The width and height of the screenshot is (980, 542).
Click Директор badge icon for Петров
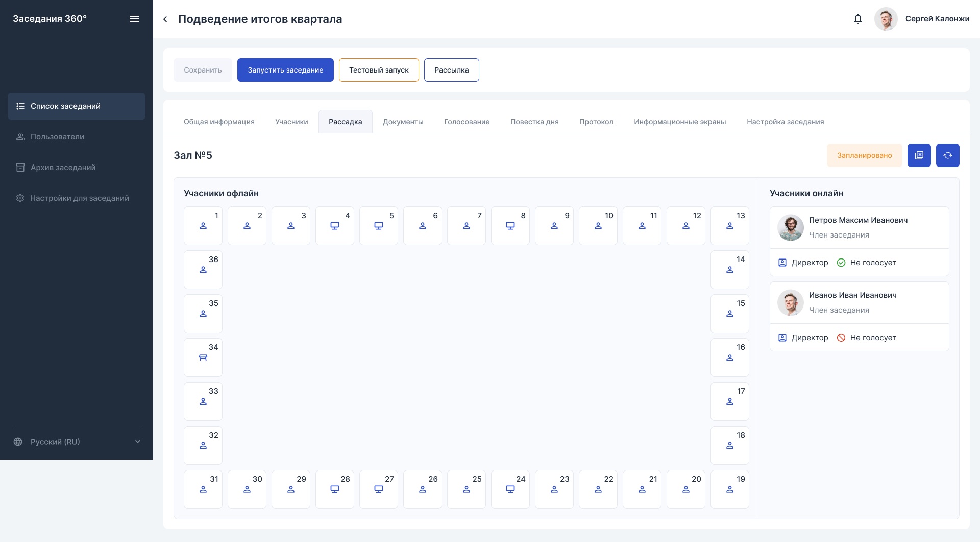click(782, 263)
